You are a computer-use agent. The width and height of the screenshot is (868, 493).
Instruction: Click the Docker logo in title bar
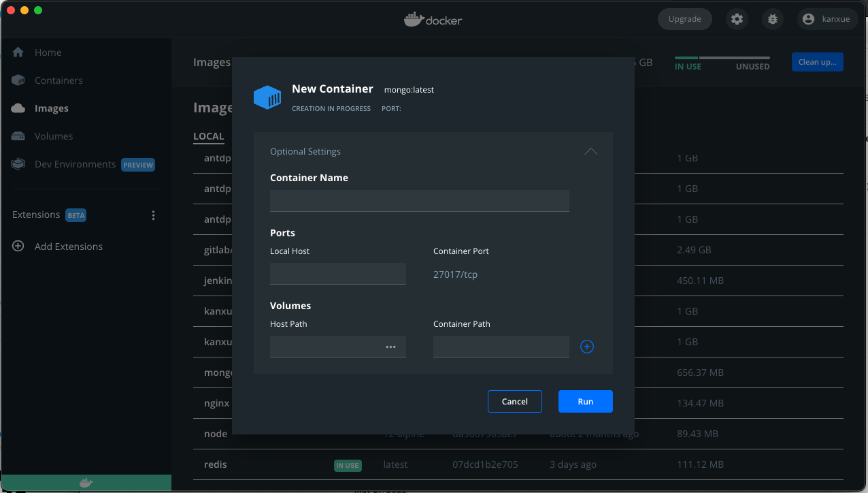[433, 19]
